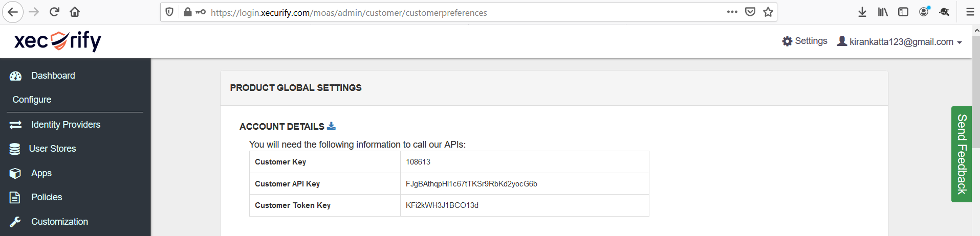Click the Configure section label
Screen dimensions: 980x236
(x=32, y=100)
